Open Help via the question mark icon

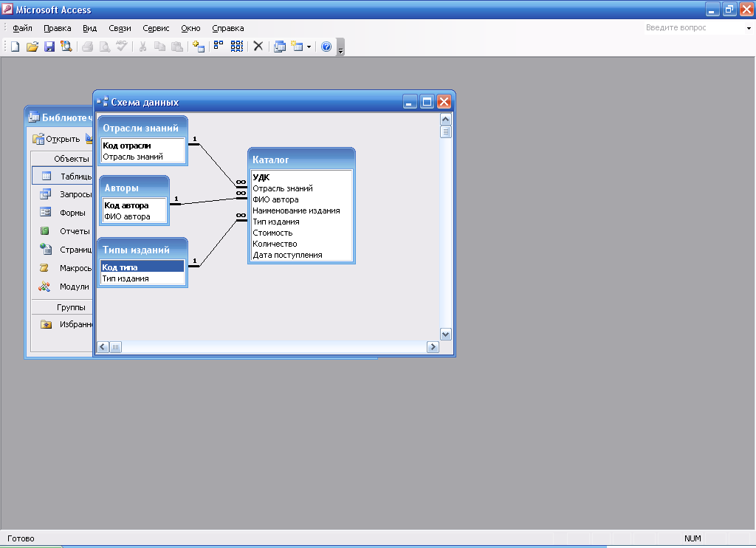point(326,47)
